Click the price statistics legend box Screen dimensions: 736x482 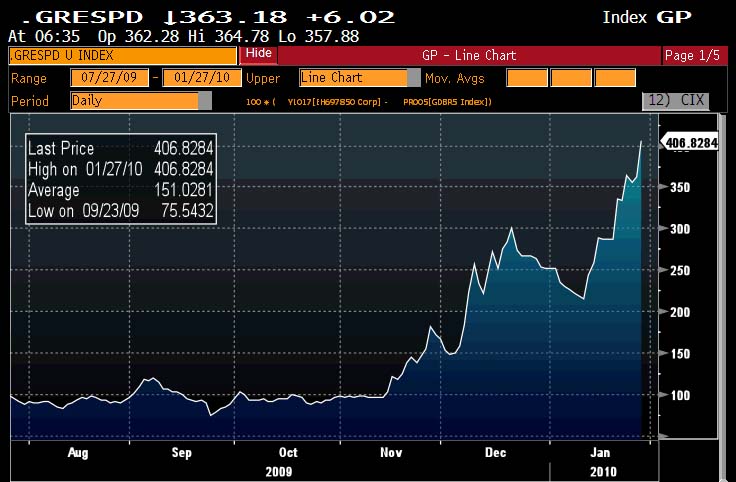click(x=121, y=179)
